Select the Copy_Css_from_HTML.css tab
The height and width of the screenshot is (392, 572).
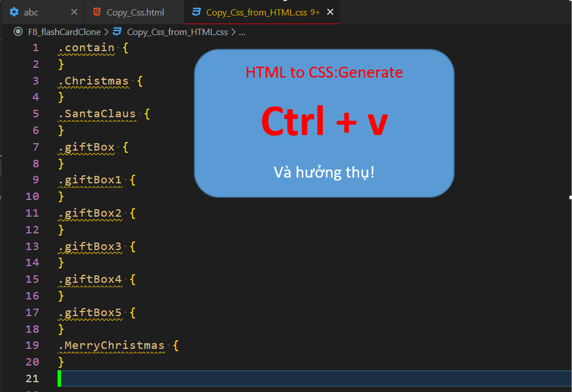pyautogui.click(x=262, y=12)
